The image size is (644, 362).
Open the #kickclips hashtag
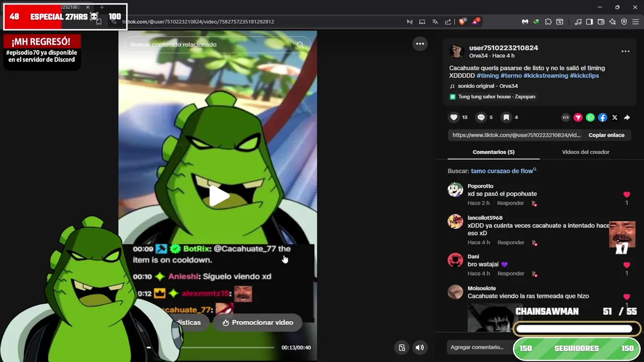tap(584, 75)
